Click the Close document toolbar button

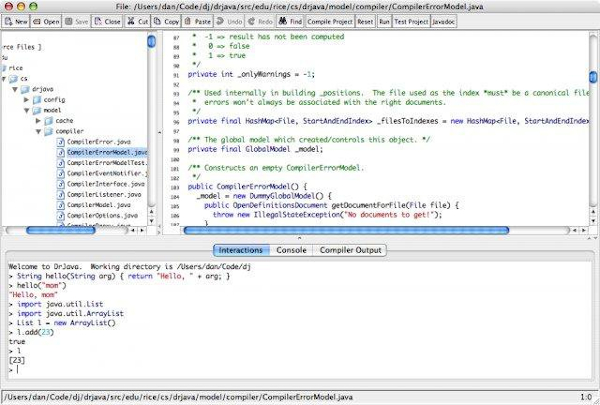click(x=107, y=21)
